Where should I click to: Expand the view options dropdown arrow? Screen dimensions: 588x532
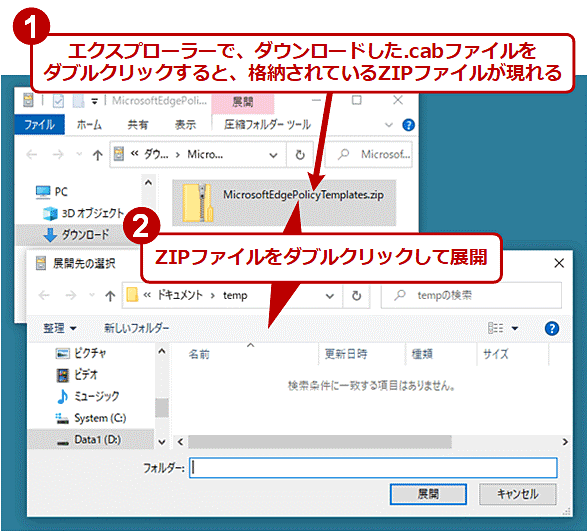(515, 328)
